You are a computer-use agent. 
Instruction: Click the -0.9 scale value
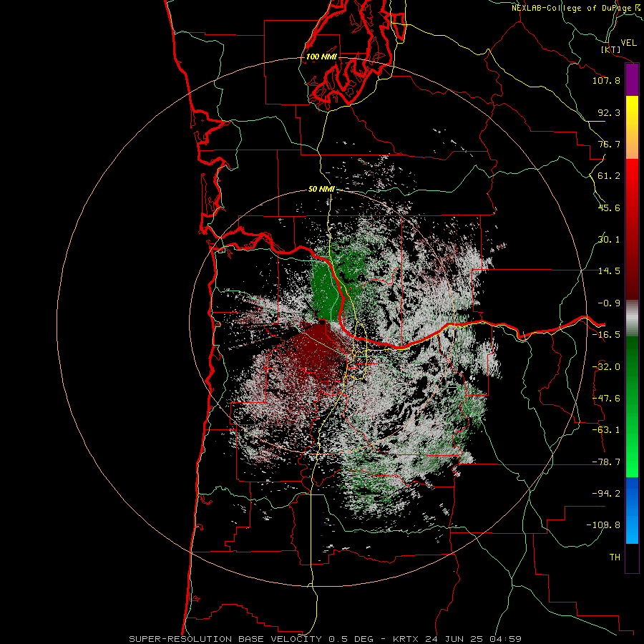click(x=609, y=303)
